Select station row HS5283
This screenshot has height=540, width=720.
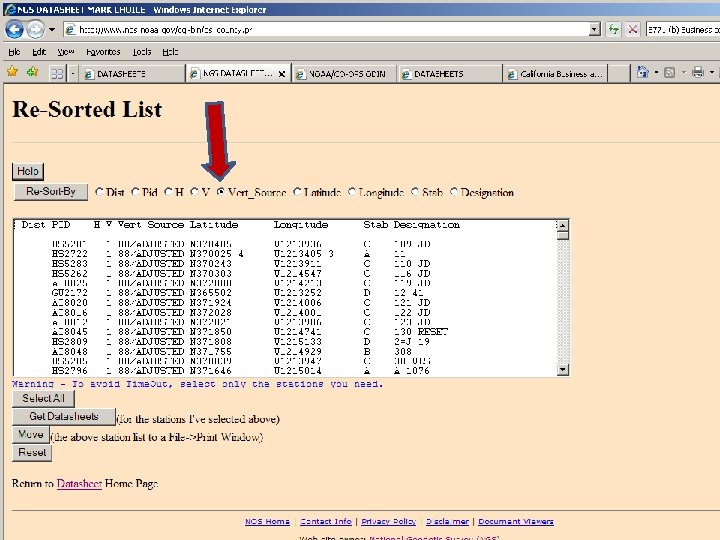285,264
